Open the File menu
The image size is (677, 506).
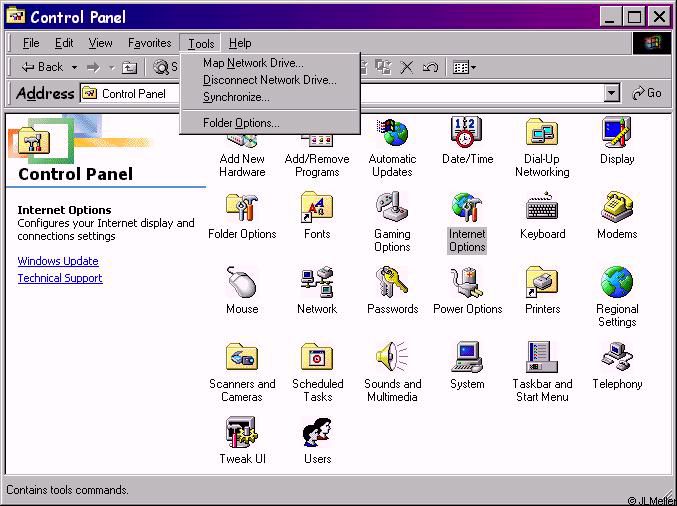pos(31,43)
